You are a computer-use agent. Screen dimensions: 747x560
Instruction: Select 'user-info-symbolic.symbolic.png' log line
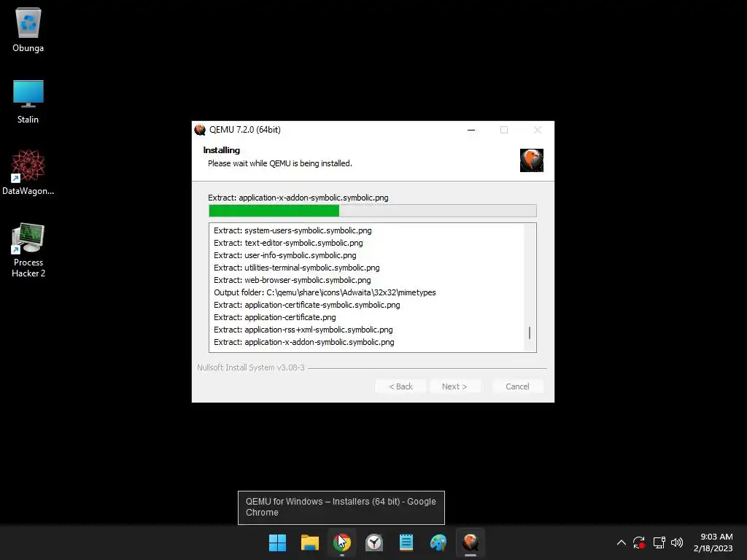(285, 255)
